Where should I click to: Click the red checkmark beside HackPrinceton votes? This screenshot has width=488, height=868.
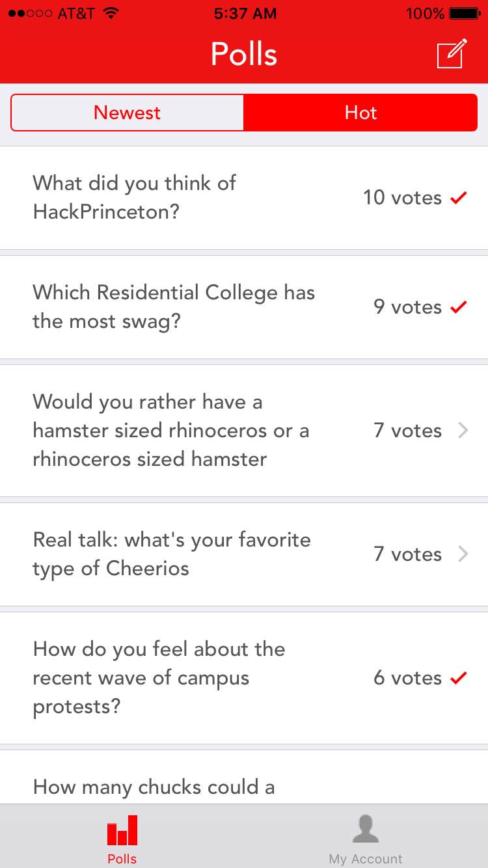click(459, 198)
